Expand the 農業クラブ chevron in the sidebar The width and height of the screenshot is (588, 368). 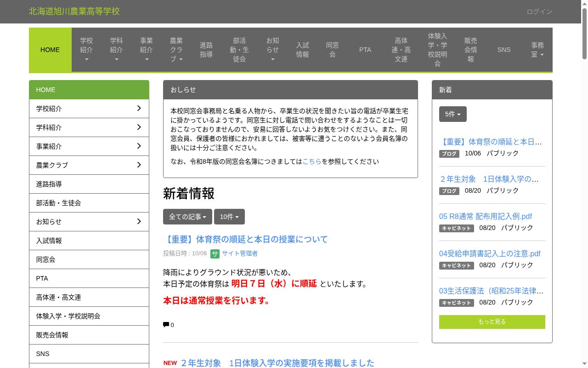pyautogui.click(x=139, y=165)
